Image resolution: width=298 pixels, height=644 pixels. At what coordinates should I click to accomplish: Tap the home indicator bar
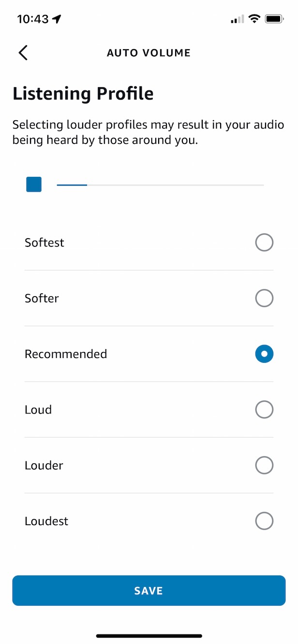point(149,636)
